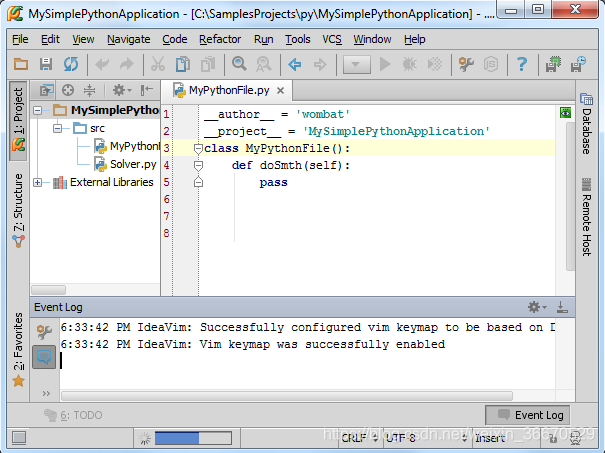The width and height of the screenshot is (605, 453).
Task: Hide the Project panel with the arrow-bar icon
Action: [x=146, y=90]
